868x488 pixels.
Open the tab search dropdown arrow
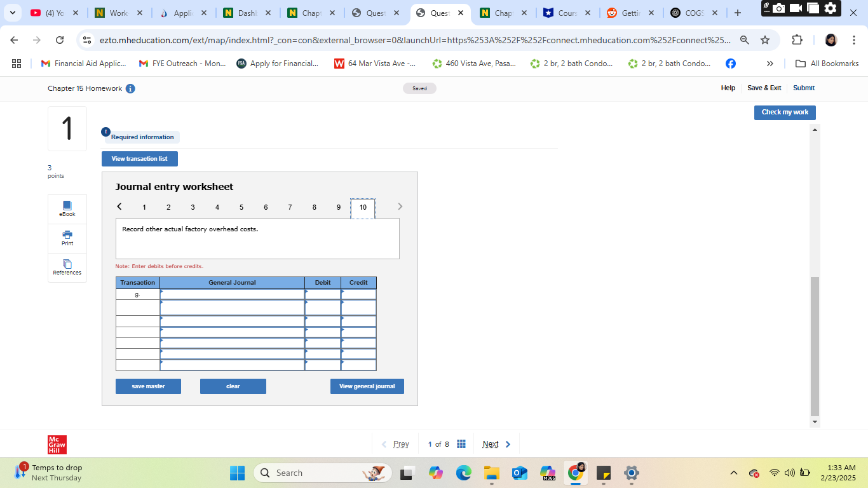point(12,13)
